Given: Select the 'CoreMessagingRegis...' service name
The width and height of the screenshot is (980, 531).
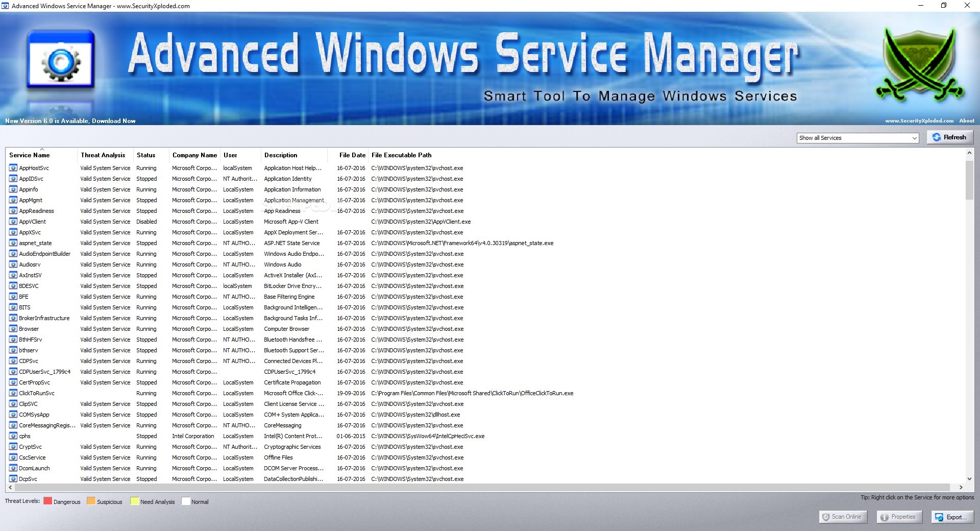Looking at the screenshot, I should click(47, 425).
